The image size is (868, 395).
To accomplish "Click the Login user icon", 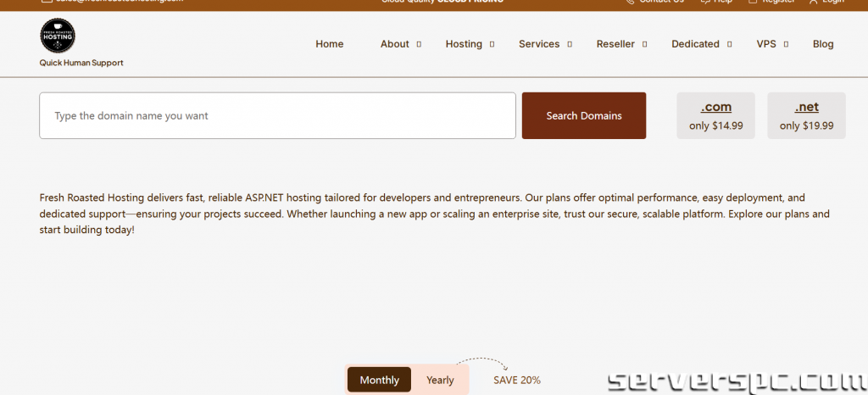I will pos(813,2).
